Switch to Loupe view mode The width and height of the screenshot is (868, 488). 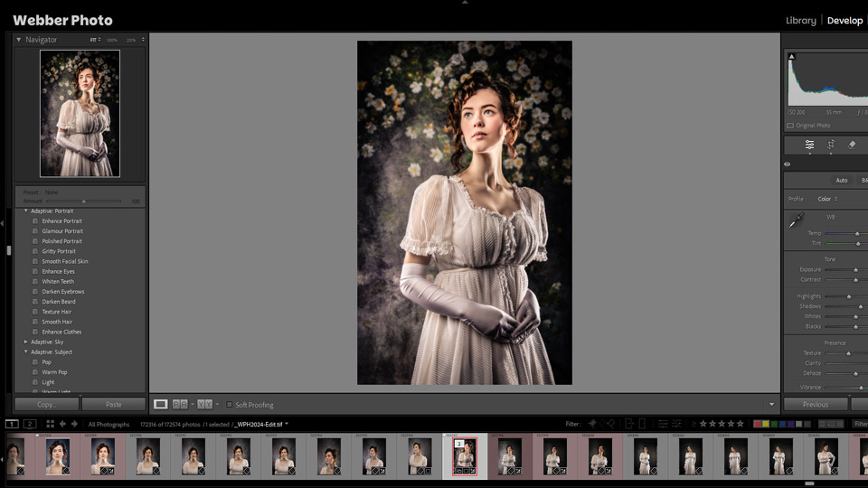[x=161, y=405]
